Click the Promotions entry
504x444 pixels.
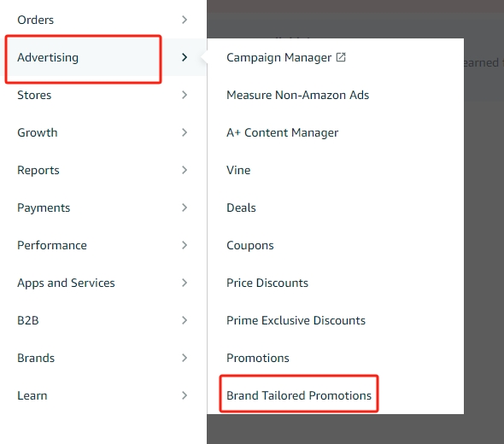pyautogui.click(x=258, y=359)
